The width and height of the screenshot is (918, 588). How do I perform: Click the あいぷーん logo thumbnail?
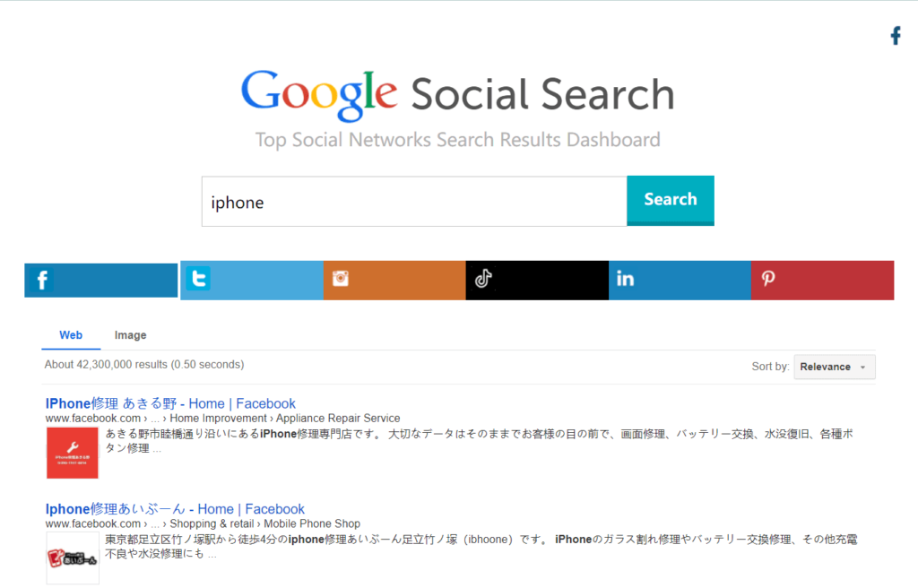point(73,558)
